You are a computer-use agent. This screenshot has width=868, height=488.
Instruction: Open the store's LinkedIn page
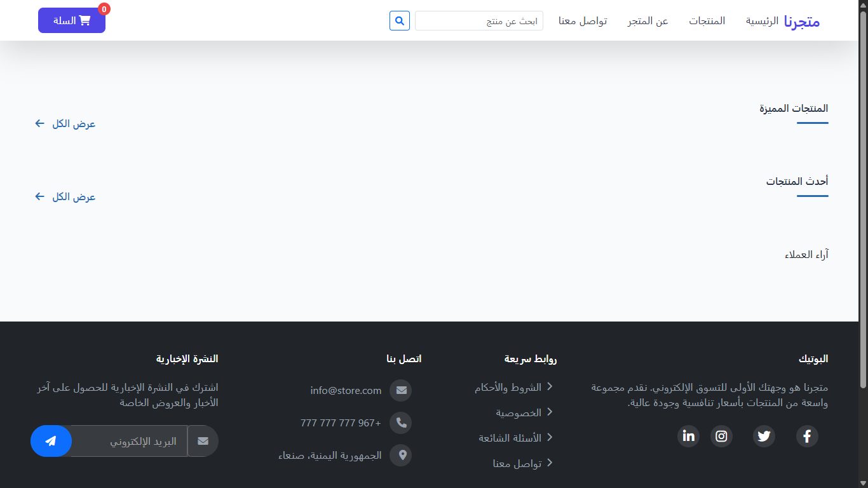[688, 437]
